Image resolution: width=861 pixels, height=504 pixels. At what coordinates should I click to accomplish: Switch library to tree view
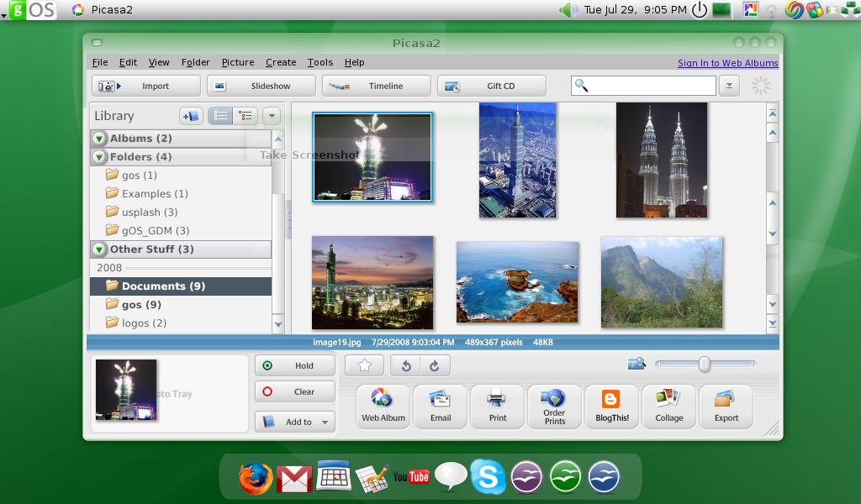pyautogui.click(x=245, y=116)
